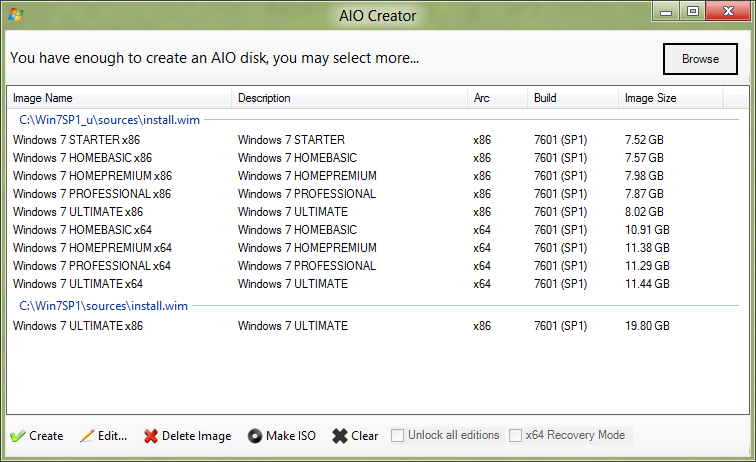Screen dimensions: 756x462
Task: Collapse the C:\Win7SP1_u\sources\install.wim group
Action: (109, 120)
